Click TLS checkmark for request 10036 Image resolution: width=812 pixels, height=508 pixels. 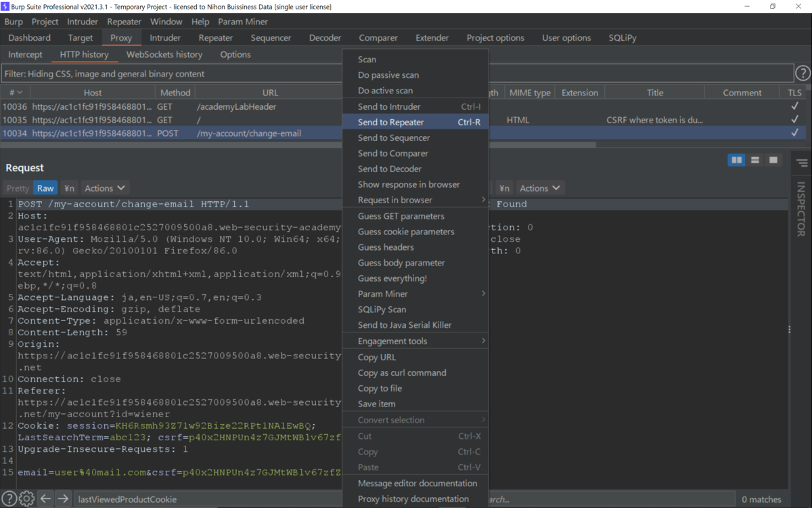point(794,106)
